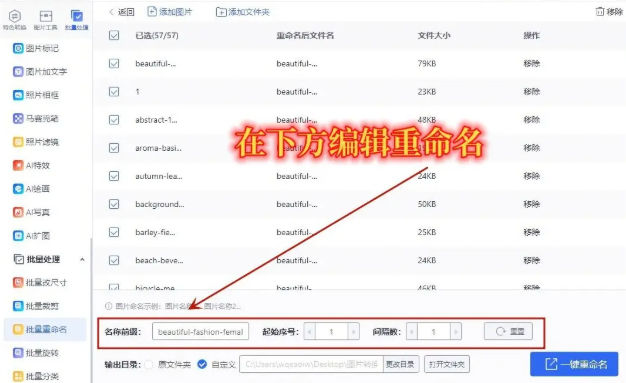Click 添加文件夹 to add a folder
This screenshot has height=383, width=626.
[x=243, y=12]
